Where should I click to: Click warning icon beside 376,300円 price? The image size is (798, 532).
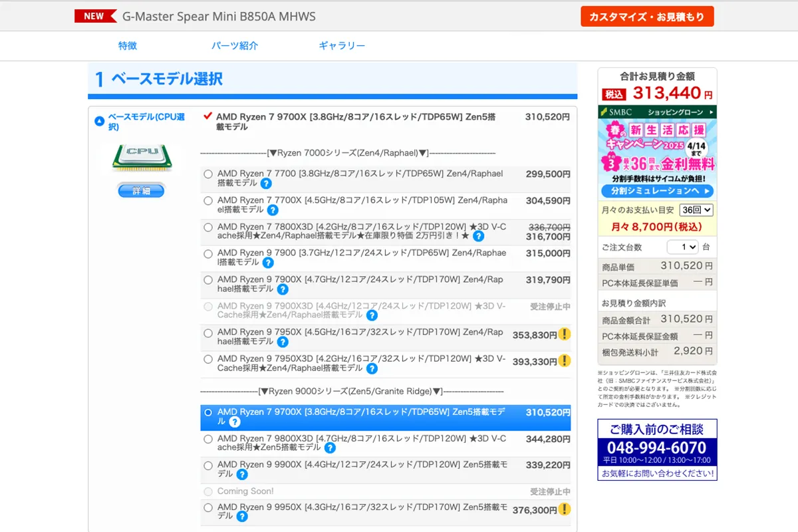tap(564, 509)
